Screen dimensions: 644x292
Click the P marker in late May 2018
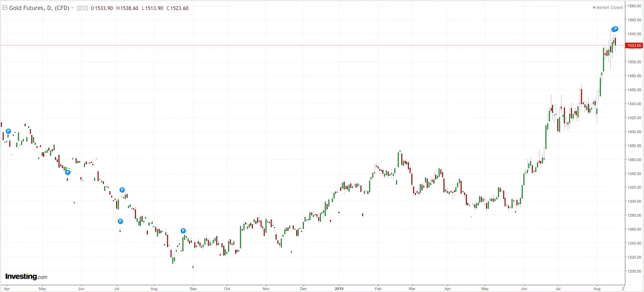(x=68, y=172)
